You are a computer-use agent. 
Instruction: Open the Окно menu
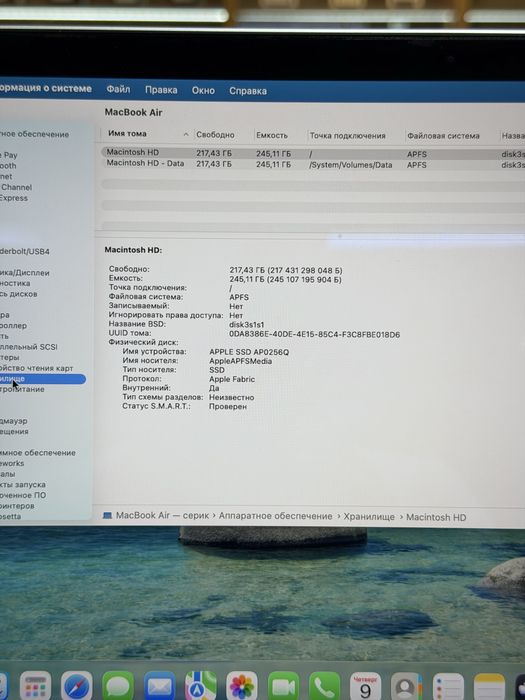(x=203, y=90)
